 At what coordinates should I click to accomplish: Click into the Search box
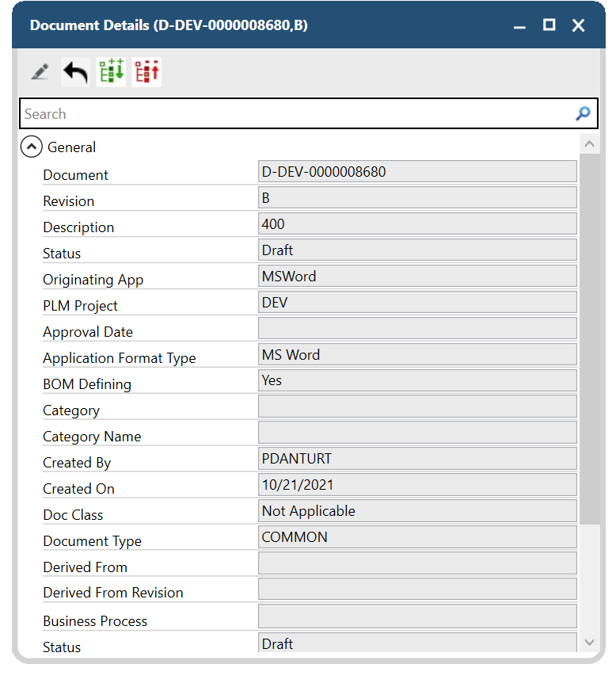(x=293, y=114)
